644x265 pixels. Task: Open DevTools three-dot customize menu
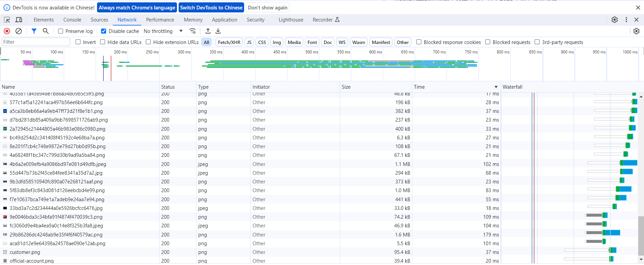pyautogui.click(x=626, y=20)
